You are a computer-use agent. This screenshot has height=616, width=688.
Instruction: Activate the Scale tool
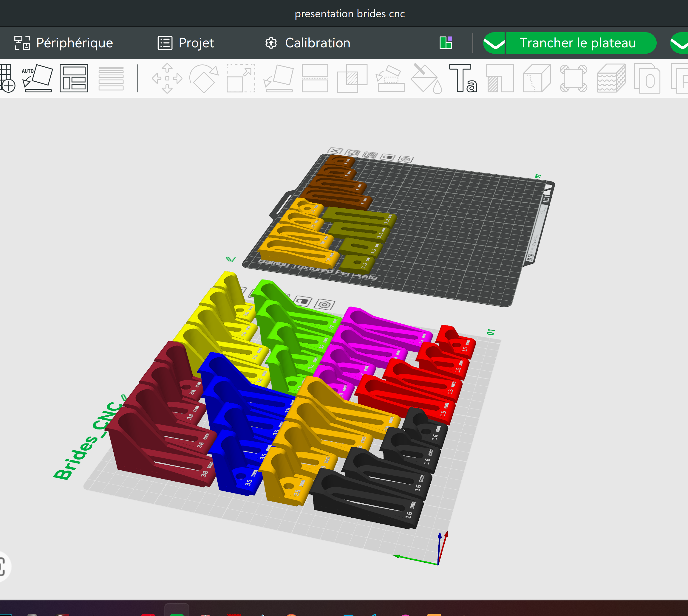click(x=241, y=78)
